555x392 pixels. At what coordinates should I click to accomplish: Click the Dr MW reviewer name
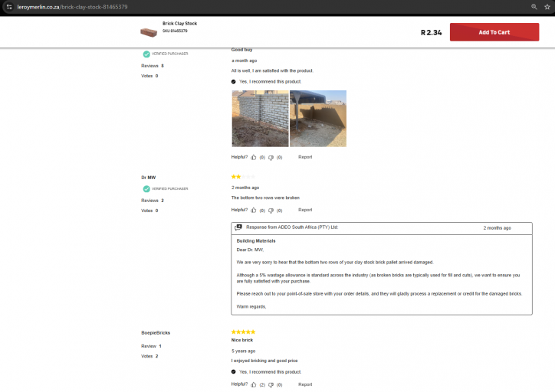[148, 178]
